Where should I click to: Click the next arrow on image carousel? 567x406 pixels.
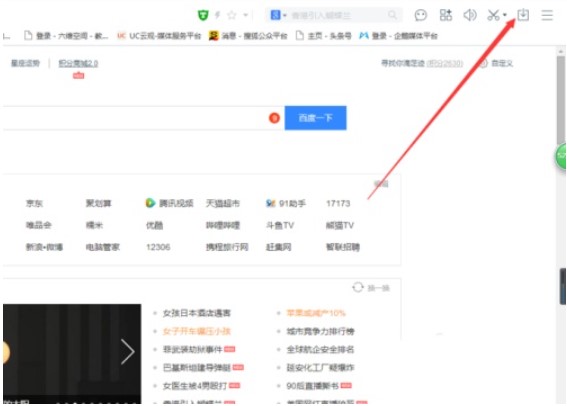pos(128,351)
